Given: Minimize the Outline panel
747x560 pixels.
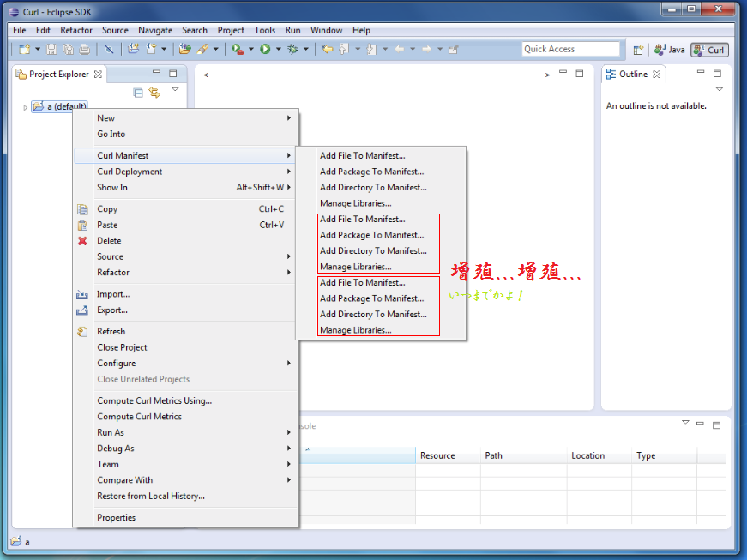Looking at the screenshot, I should (702, 74).
